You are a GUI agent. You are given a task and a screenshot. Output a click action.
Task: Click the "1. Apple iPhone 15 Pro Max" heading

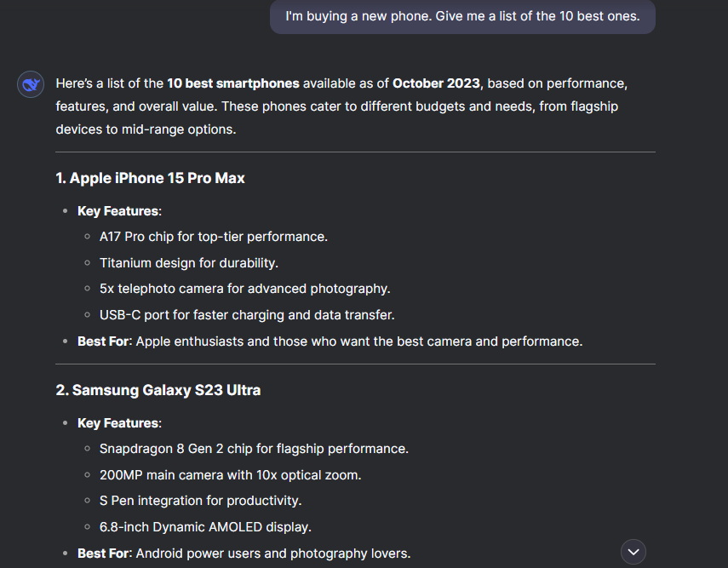click(151, 178)
